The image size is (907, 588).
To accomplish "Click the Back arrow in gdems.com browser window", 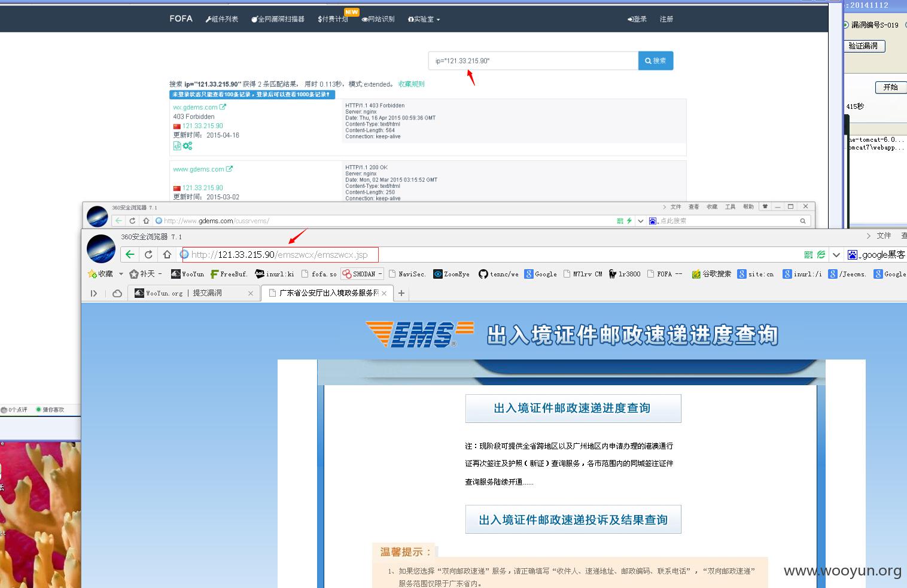I will tap(118, 221).
